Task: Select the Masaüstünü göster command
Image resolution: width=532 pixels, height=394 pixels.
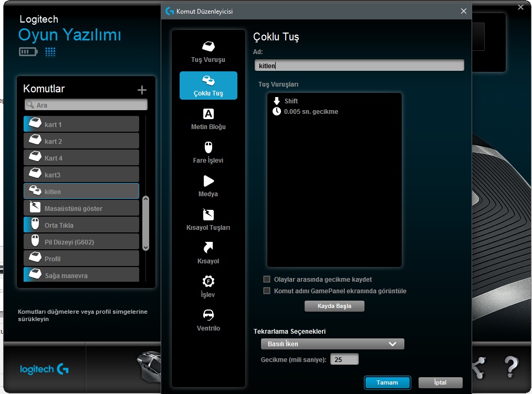Action: coord(81,208)
